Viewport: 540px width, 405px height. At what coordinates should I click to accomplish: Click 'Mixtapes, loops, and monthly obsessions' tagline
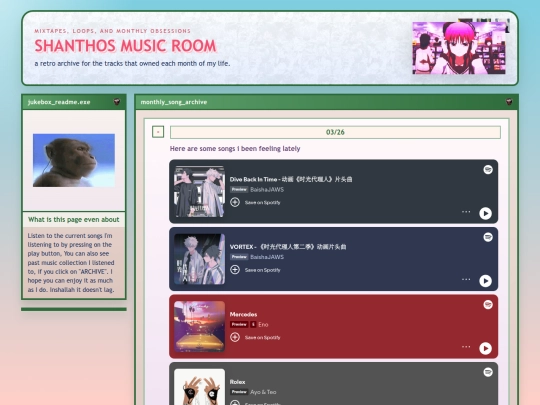tap(112, 31)
